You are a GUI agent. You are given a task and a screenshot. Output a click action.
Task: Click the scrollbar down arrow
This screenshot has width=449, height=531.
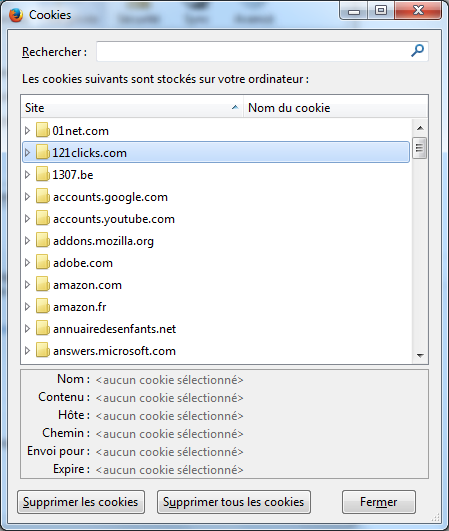(x=420, y=355)
